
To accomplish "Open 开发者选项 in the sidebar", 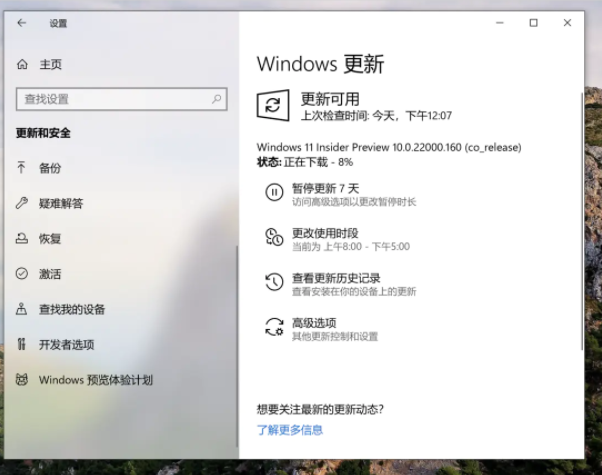I will point(66,344).
